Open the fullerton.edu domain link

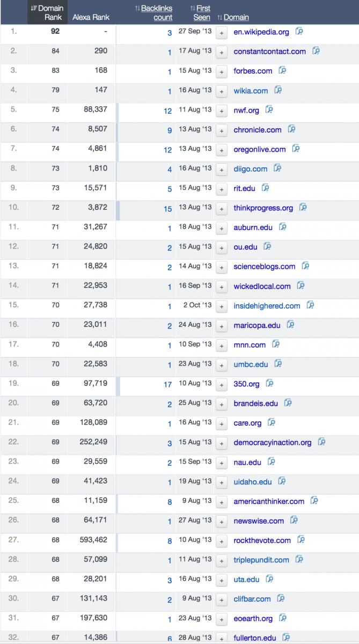255,638
